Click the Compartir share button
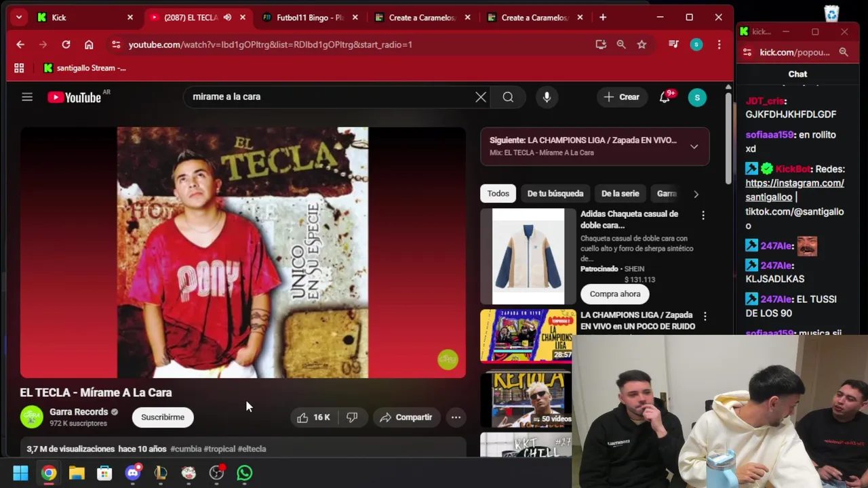The image size is (868, 488). point(406,418)
